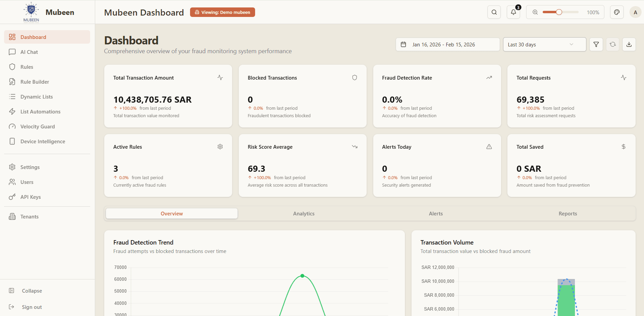Open the Active Rules settings gear

tap(220, 146)
